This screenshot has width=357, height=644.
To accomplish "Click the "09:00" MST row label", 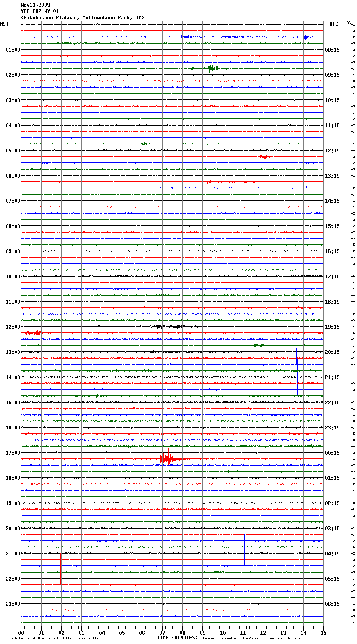I will coord(13,251).
